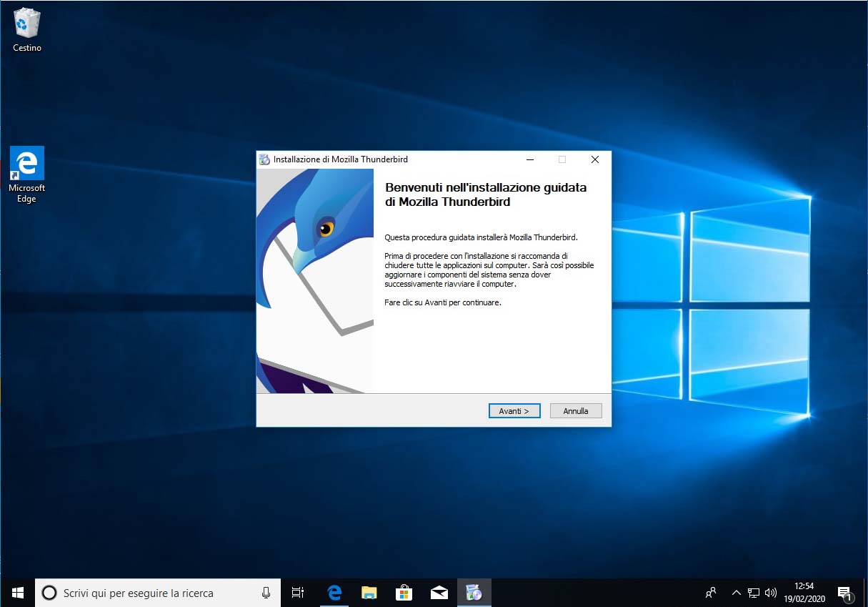Open the clock showing 12:54
The image size is (868, 607).
[804, 593]
